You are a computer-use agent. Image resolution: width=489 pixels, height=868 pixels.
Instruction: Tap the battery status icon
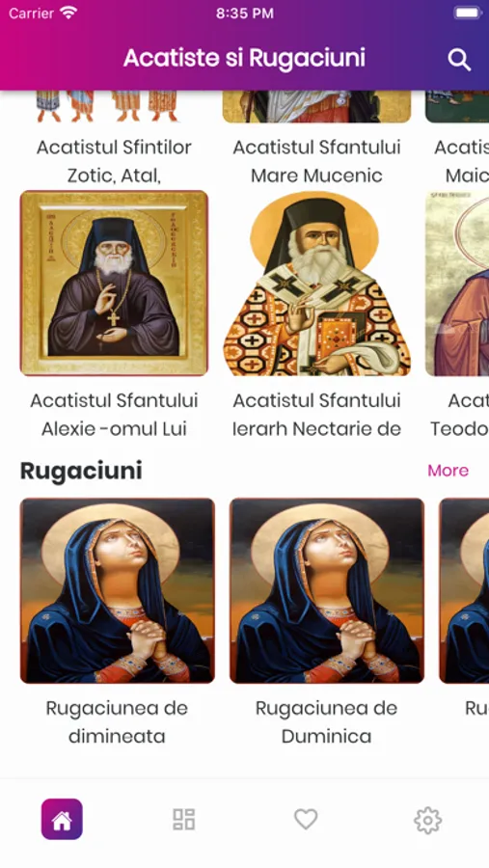468,14
